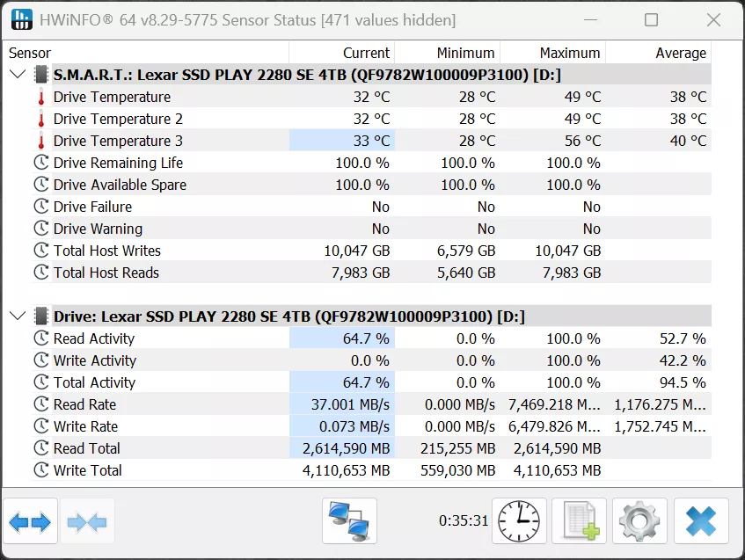
Task: Click the expand columns blue arrows button
Action: tap(30, 521)
